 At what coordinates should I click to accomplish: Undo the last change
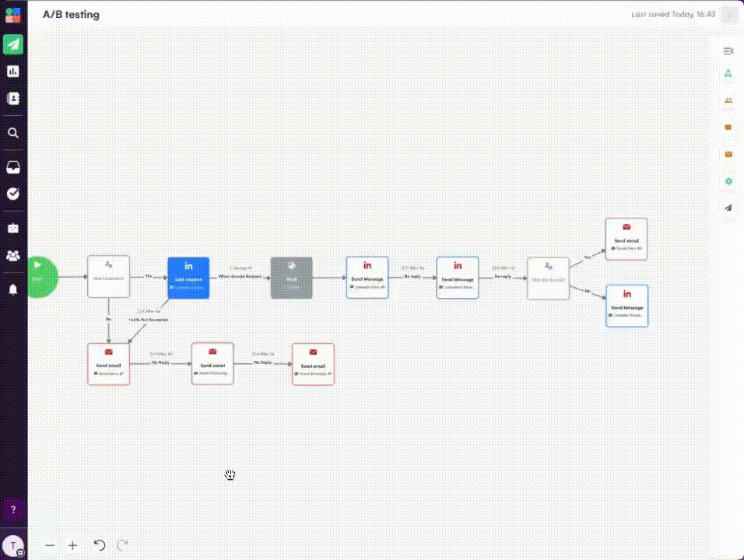pyautogui.click(x=99, y=546)
